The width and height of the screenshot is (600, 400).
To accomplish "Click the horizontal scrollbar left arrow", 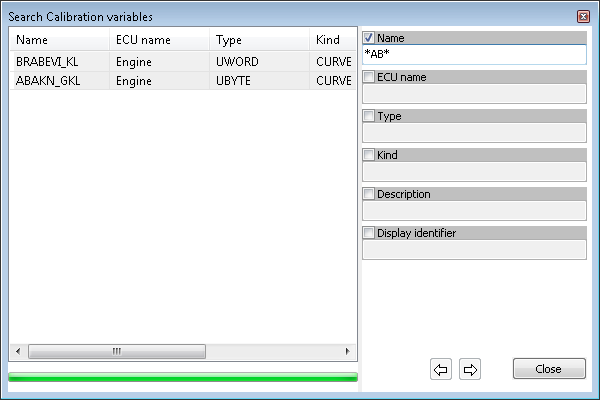I will (x=18, y=351).
